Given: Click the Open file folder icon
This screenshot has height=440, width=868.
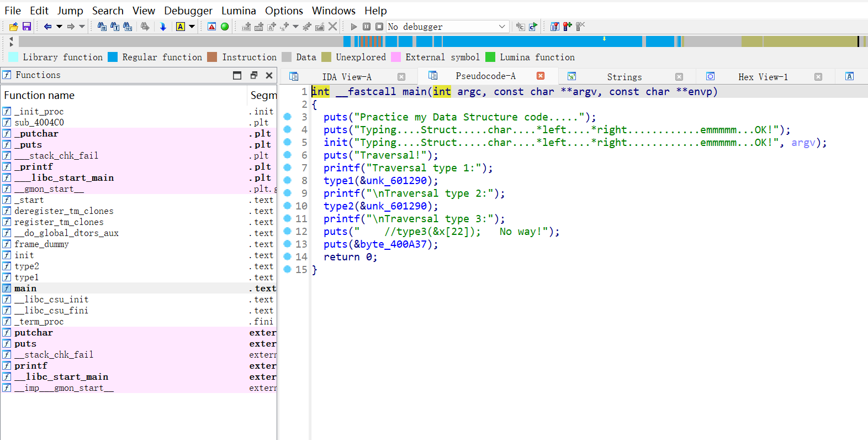Looking at the screenshot, I should click(x=14, y=27).
